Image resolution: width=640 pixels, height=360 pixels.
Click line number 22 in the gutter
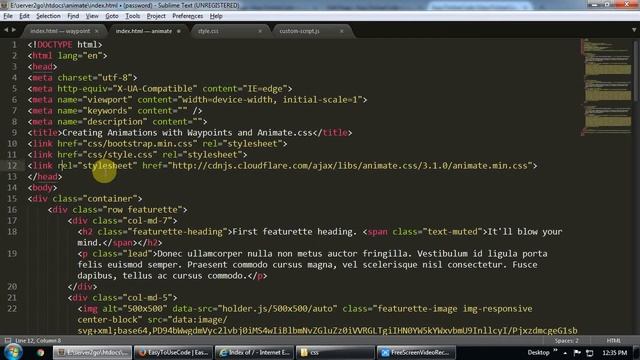point(12,309)
